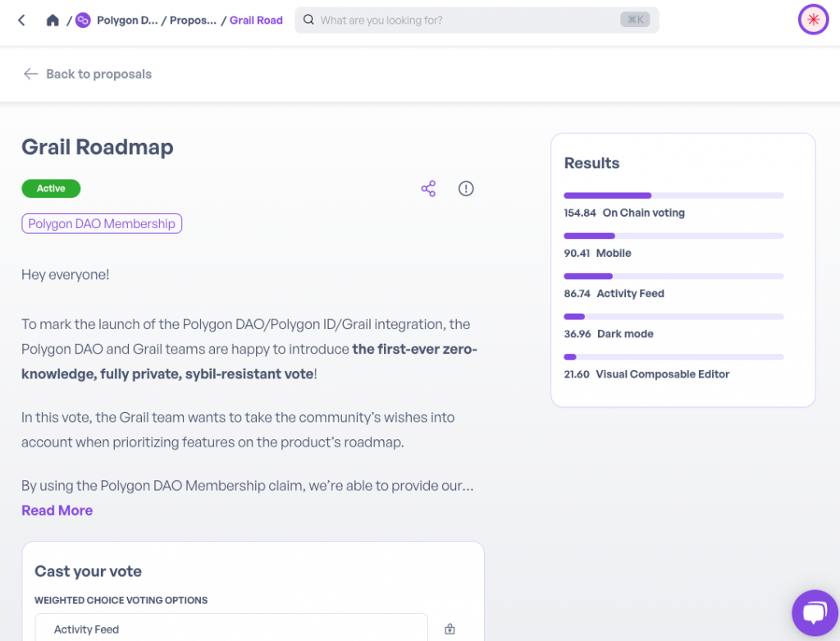Click the 'Hey everyone!' text
840x641 pixels.
tap(66, 274)
